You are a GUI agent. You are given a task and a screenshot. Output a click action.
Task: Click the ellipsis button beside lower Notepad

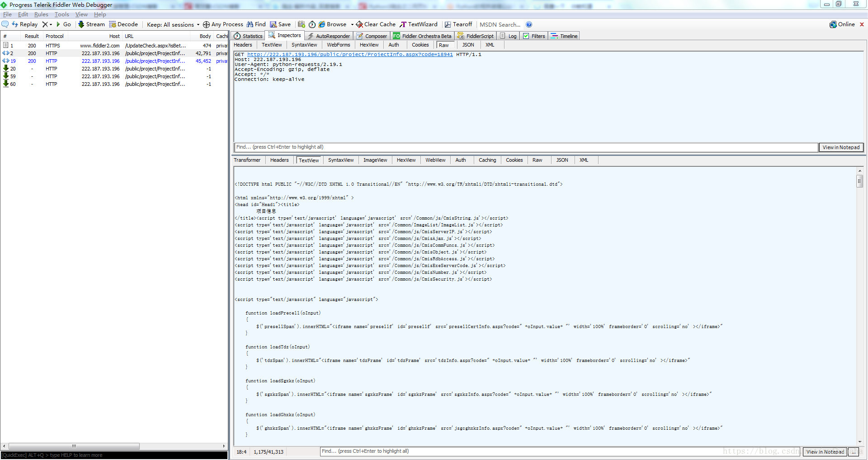[854, 452]
